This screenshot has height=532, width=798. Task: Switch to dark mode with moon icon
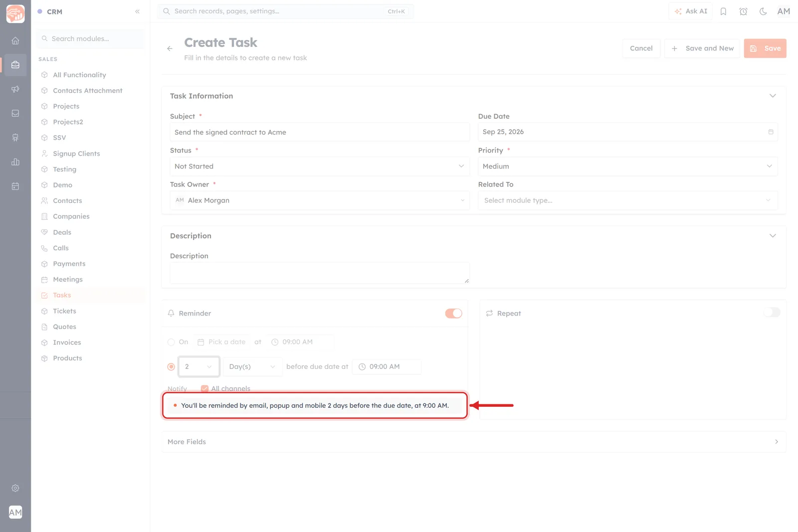point(763,11)
